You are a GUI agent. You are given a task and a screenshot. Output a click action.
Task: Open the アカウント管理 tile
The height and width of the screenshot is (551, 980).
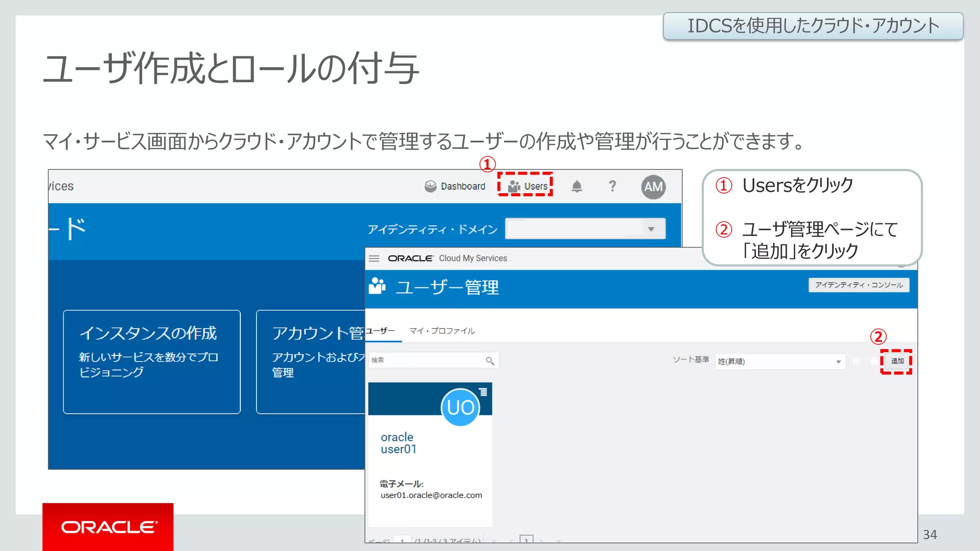click(311, 362)
